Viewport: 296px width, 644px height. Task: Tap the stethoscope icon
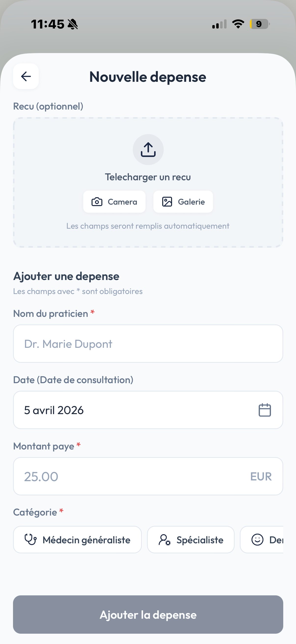[30, 540]
